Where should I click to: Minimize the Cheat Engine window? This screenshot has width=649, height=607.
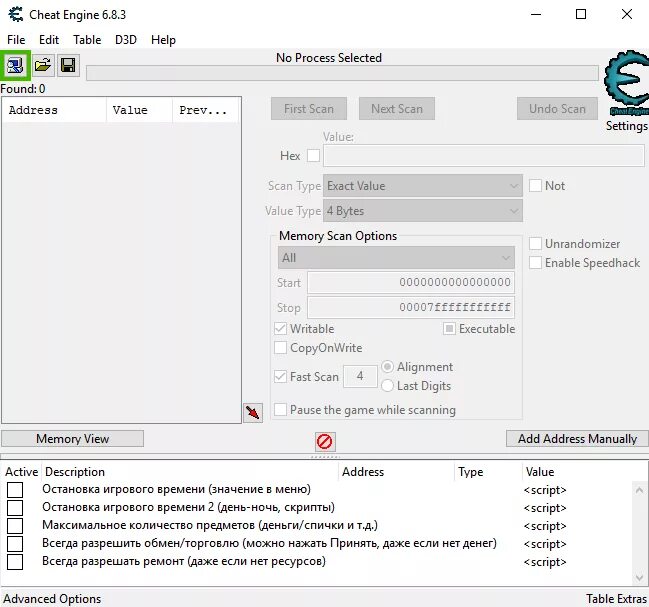tap(536, 14)
